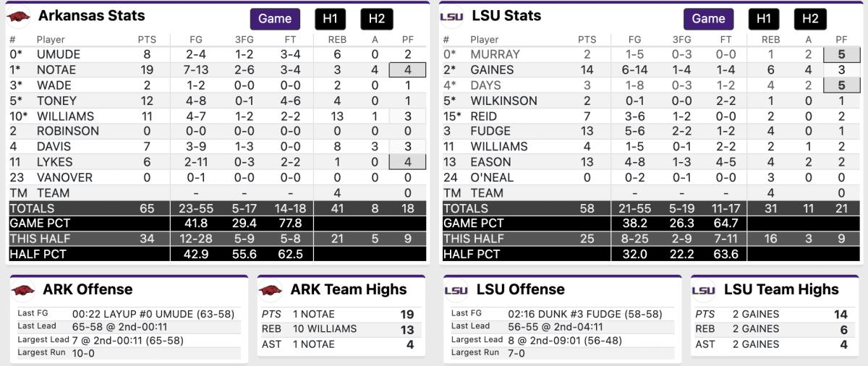Click LYKES' highlighted 4 fouls cell
Viewport: 868px width, 366px height.
(x=408, y=162)
